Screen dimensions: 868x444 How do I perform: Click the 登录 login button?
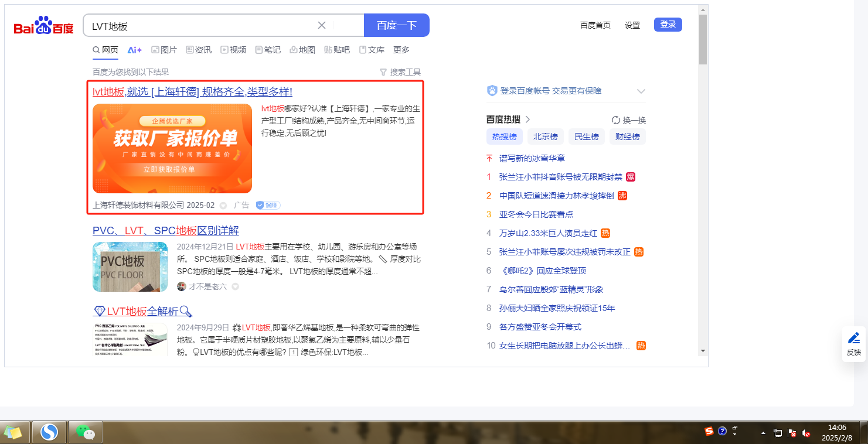(668, 25)
